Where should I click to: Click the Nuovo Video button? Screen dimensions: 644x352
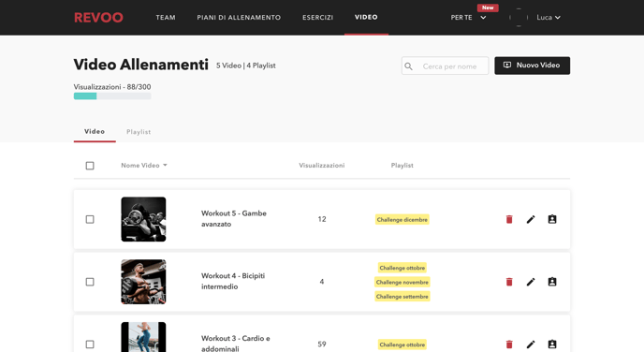coord(532,66)
